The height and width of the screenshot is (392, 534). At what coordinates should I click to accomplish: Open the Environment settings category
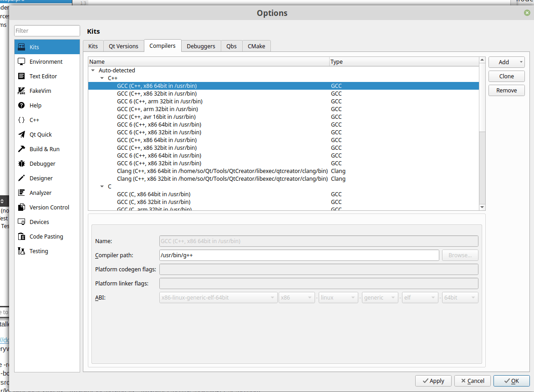pos(46,62)
